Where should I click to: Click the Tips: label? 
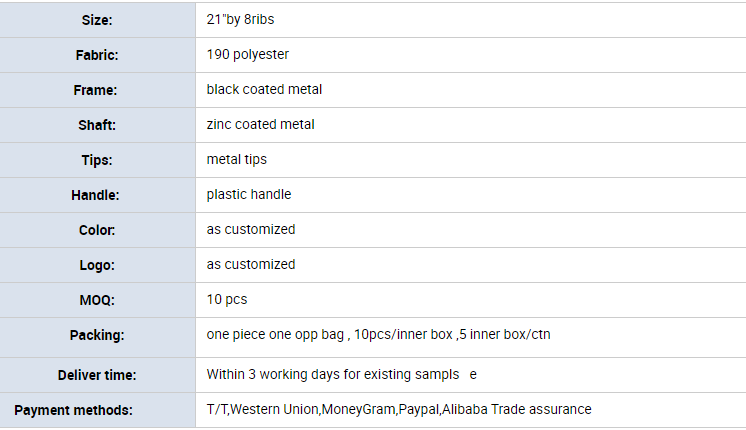(x=97, y=160)
